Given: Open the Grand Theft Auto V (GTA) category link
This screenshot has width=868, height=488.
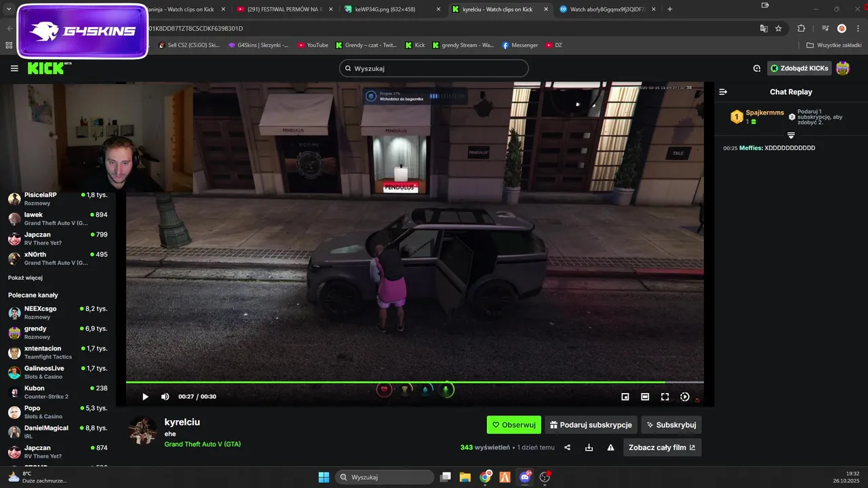Looking at the screenshot, I should (x=203, y=445).
